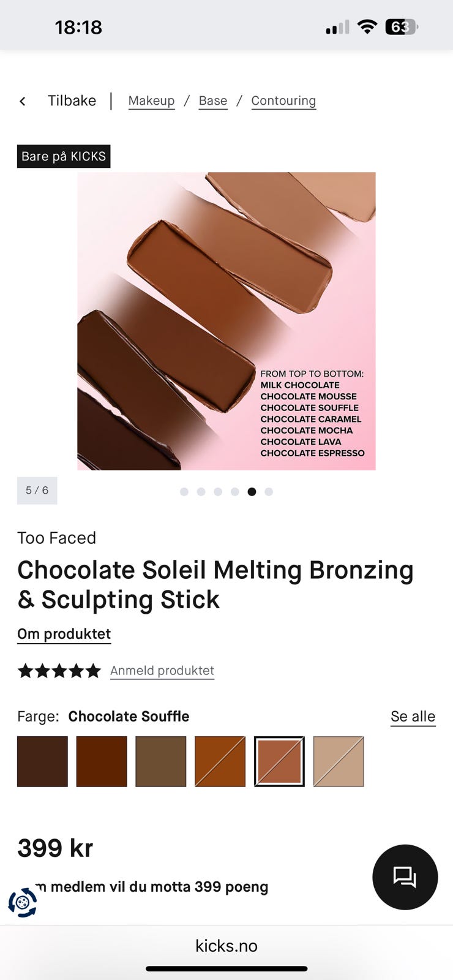Open the Makeup breadcrumb
This screenshot has height=980, width=453.
coord(151,101)
